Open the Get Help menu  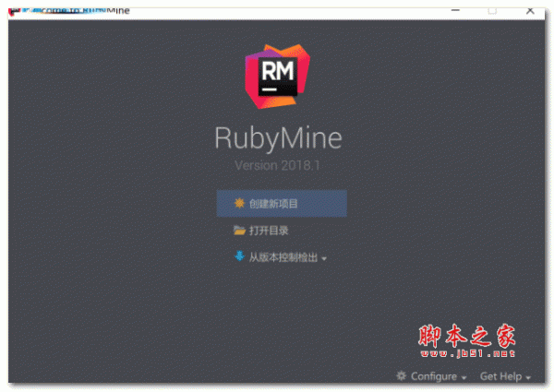[x=505, y=376]
